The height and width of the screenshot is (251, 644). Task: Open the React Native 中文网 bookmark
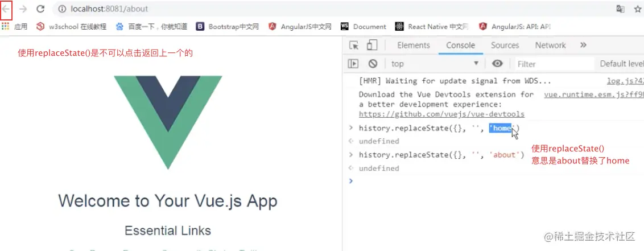click(x=432, y=27)
